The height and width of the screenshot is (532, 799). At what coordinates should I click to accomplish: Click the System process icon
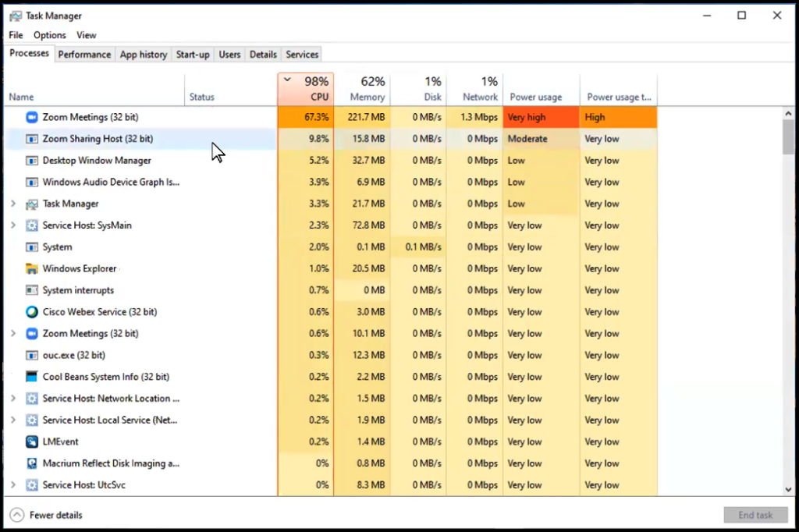(x=31, y=247)
